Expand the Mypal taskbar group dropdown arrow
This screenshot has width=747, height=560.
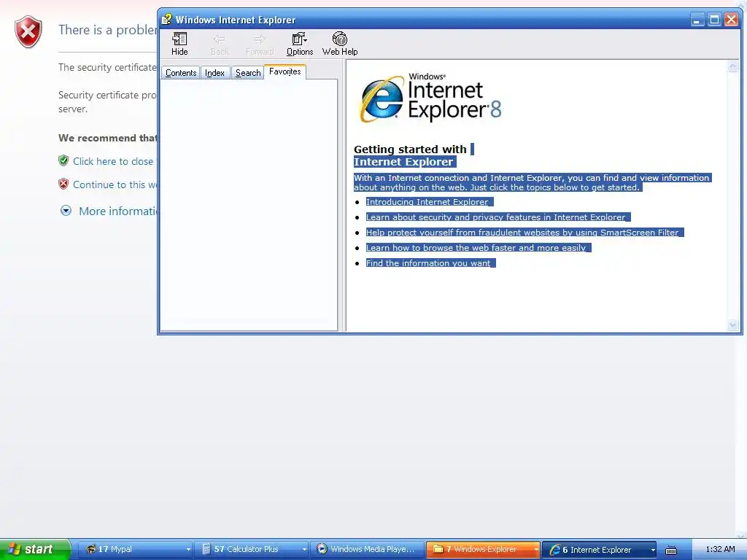tap(189, 550)
